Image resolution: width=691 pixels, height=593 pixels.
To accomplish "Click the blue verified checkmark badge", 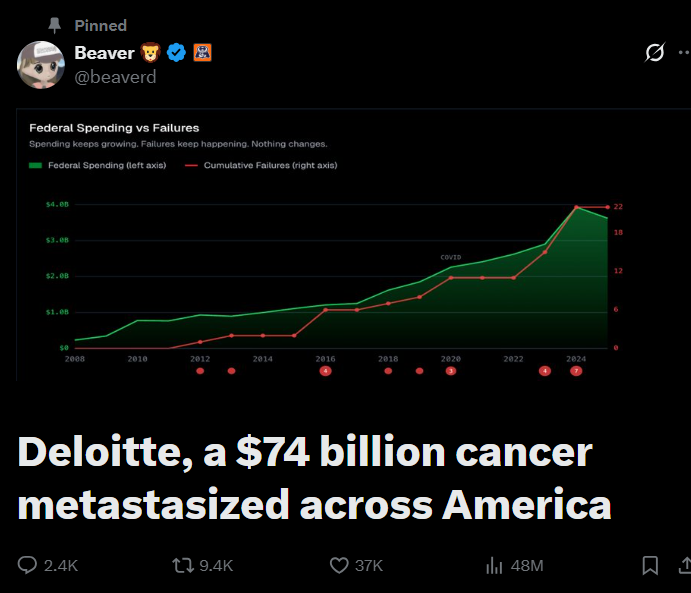I will point(176,53).
